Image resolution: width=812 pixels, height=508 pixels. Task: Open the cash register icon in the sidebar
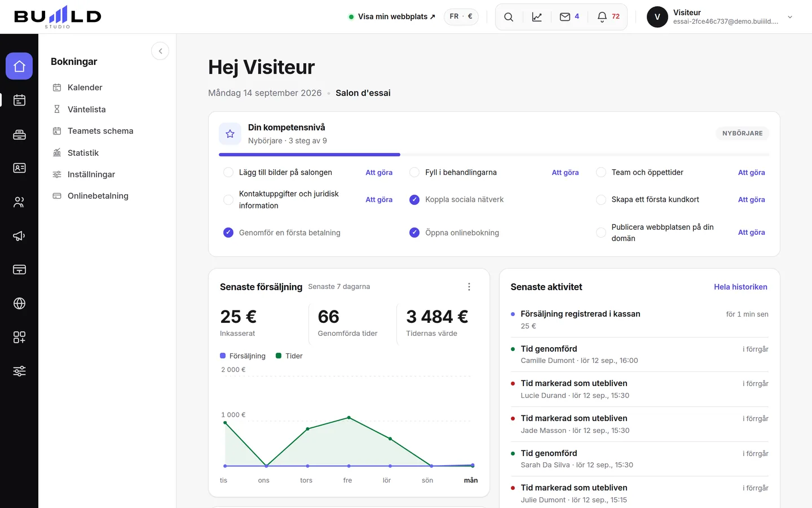(19, 134)
